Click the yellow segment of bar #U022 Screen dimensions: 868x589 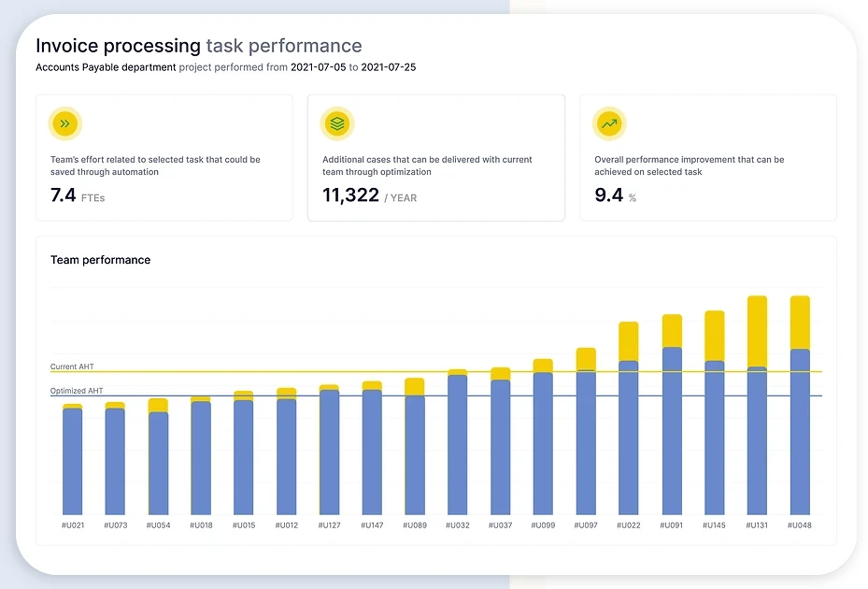(629, 341)
